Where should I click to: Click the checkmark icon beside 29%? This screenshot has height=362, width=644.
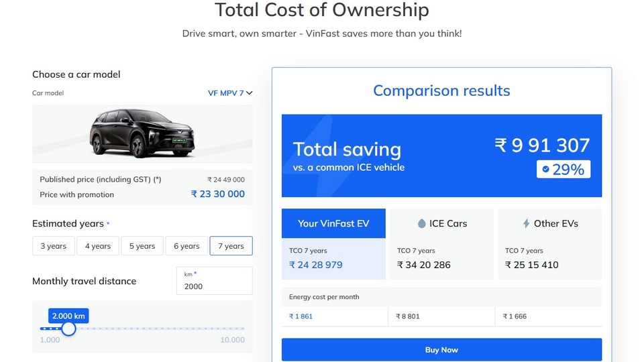[x=545, y=169]
